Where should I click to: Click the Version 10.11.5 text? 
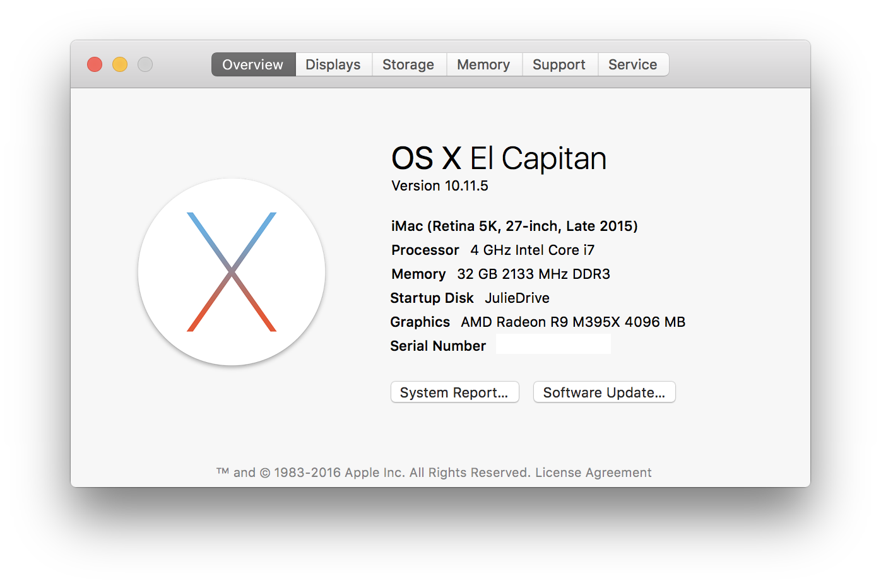[x=440, y=185]
